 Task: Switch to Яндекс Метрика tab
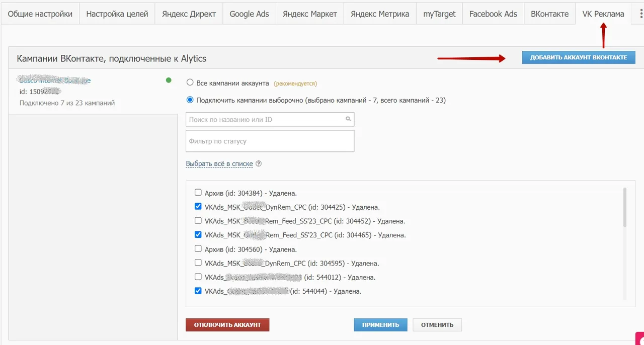pos(380,14)
